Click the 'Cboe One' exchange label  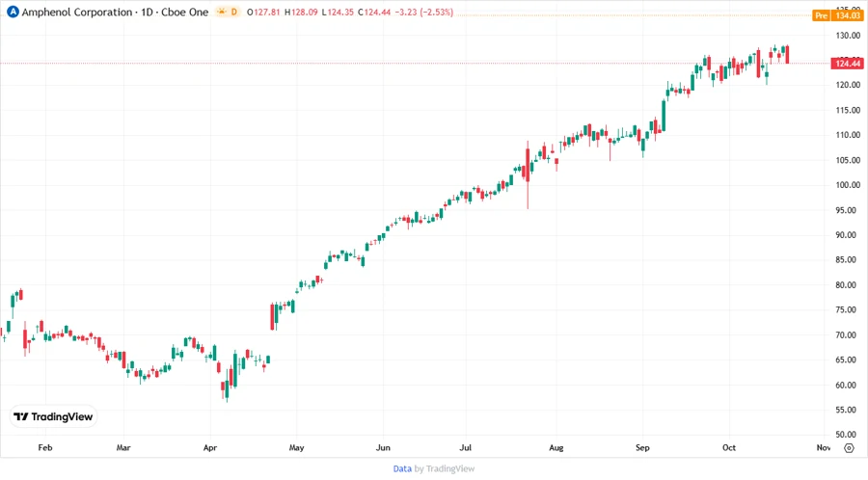[x=185, y=12]
